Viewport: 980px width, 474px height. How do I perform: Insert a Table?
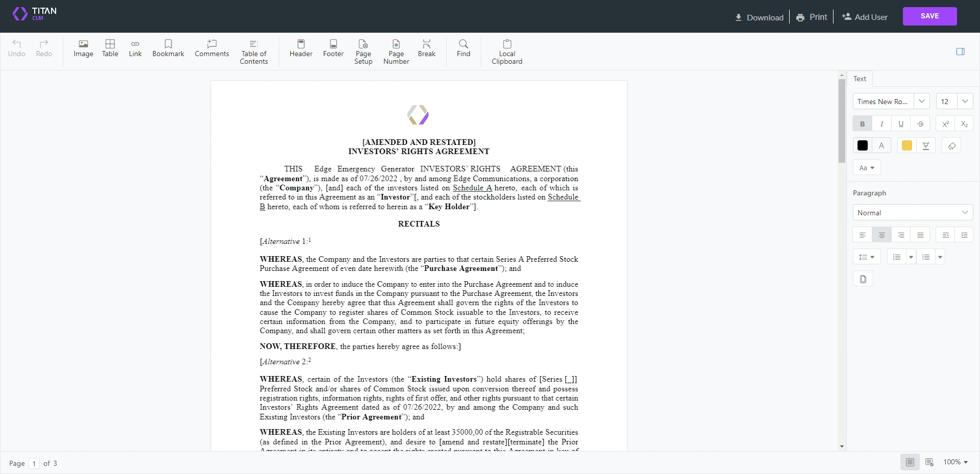[110, 48]
